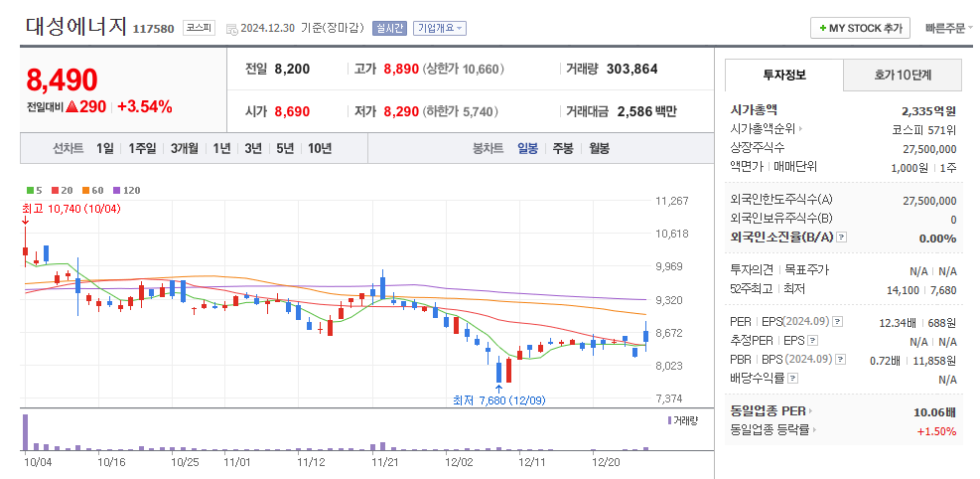Select the 주봉 weekly candle chart
Image resolution: width=980 pixels, height=479 pixels.
pyautogui.click(x=563, y=149)
